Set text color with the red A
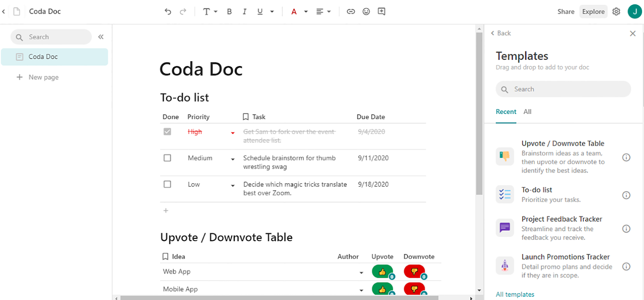The height and width of the screenshot is (300, 644). click(x=294, y=12)
